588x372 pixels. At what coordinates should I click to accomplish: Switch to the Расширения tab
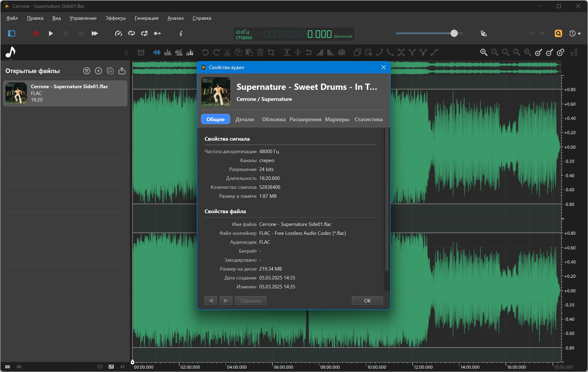pos(305,119)
